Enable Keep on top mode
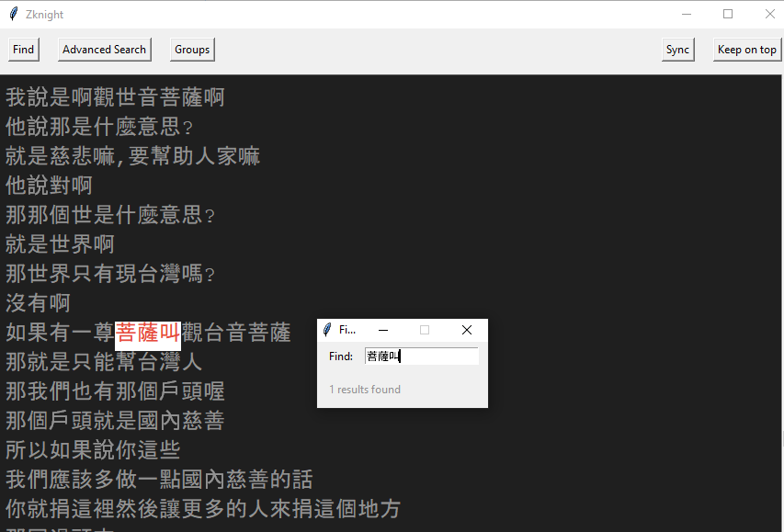Screen dimensions: 784x532 coord(746,49)
